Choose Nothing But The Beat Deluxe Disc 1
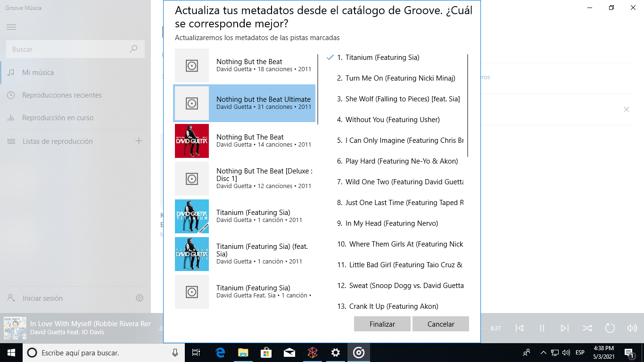Image resolution: width=644 pixels, height=362 pixels. pyautogui.click(x=245, y=179)
